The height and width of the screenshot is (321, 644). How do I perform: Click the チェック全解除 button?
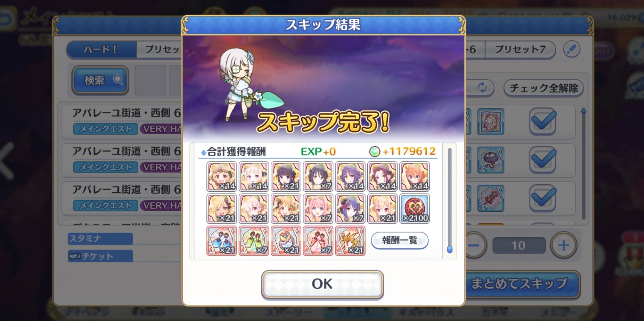(x=543, y=88)
